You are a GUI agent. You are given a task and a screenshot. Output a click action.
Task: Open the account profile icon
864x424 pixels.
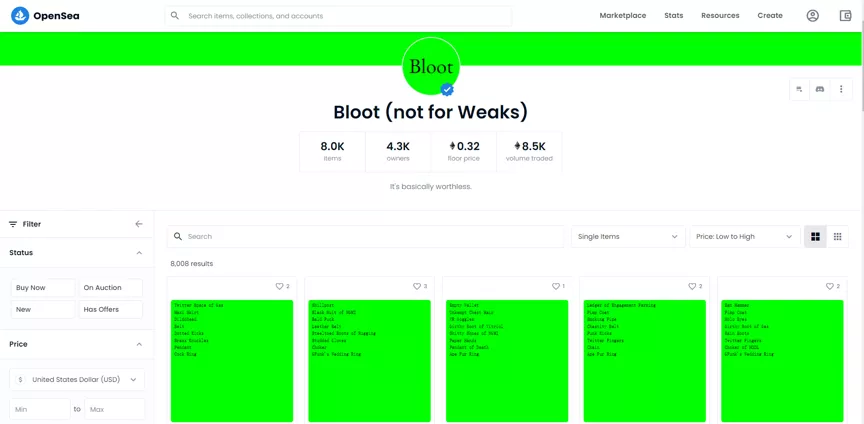click(x=812, y=16)
